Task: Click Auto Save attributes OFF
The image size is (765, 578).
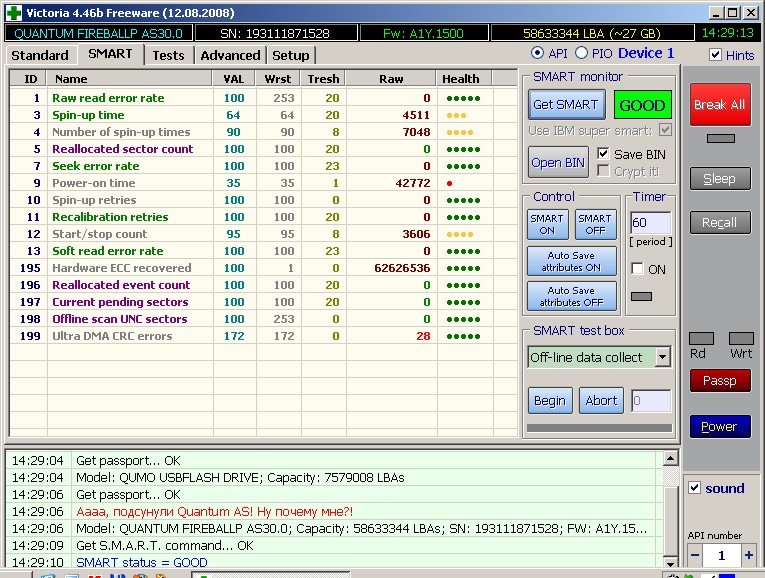Action: coord(571,296)
